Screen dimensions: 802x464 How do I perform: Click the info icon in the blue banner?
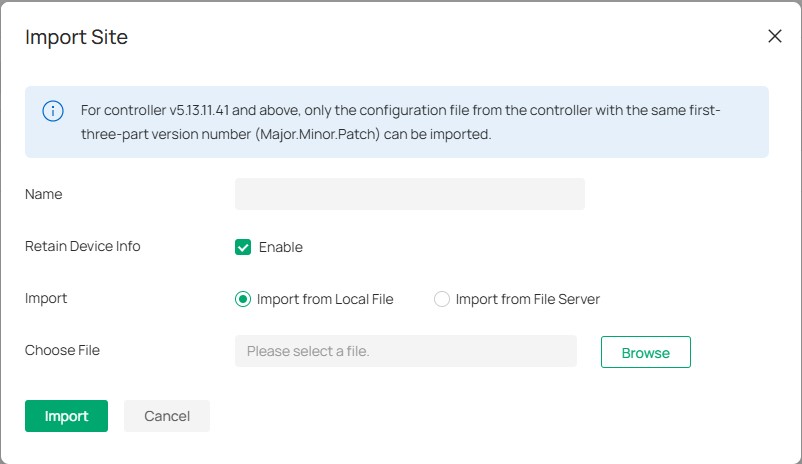click(53, 111)
